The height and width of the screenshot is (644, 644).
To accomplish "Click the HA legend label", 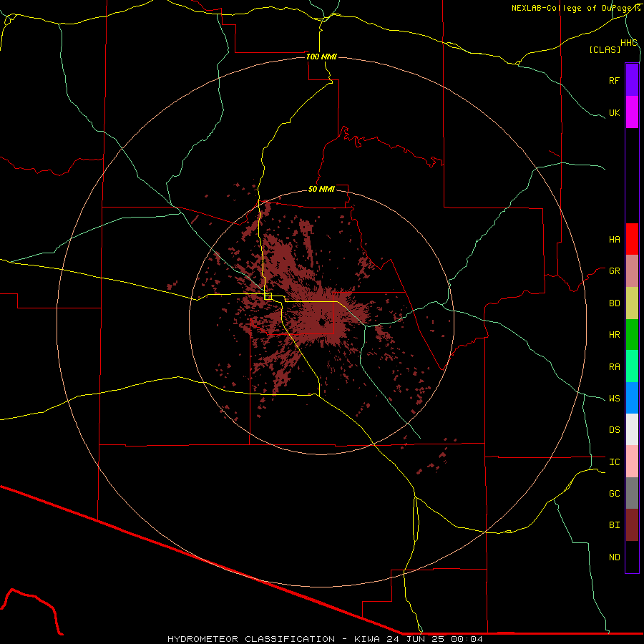I will [x=615, y=239].
